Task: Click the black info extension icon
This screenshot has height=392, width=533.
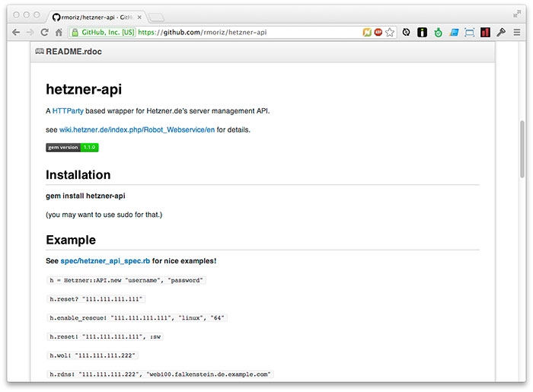Action: tap(422, 32)
